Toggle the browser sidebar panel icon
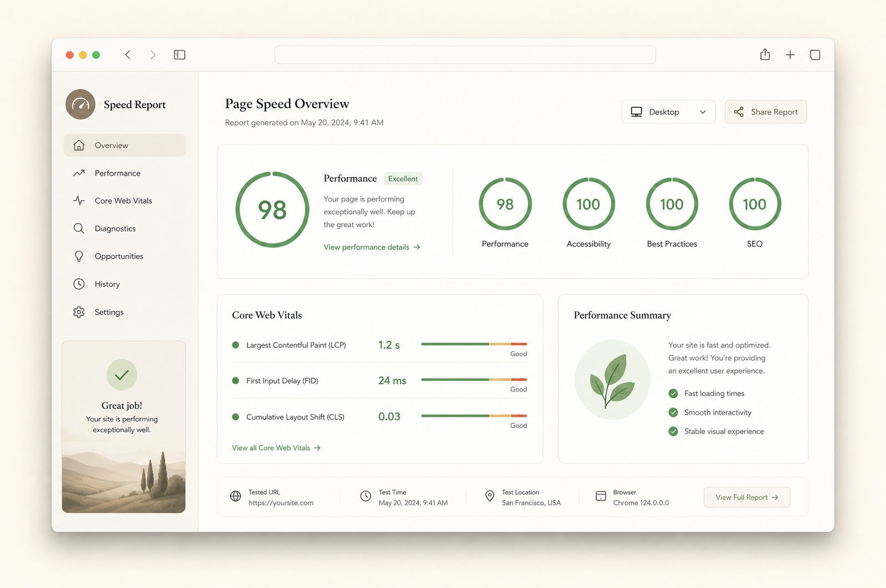The image size is (886, 588). [179, 55]
